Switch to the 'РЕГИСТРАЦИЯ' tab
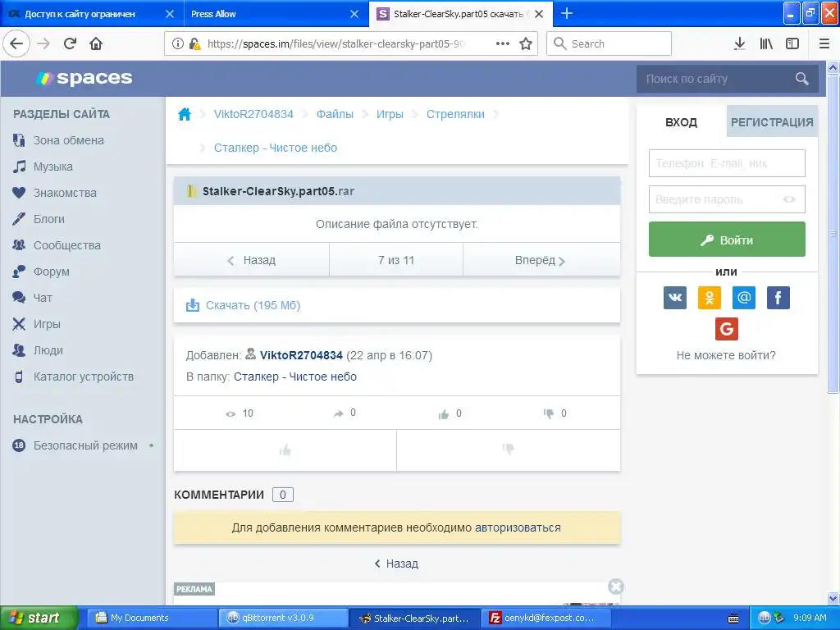The height and width of the screenshot is (630, 840). pyautogui.click(x=772, y=122)
